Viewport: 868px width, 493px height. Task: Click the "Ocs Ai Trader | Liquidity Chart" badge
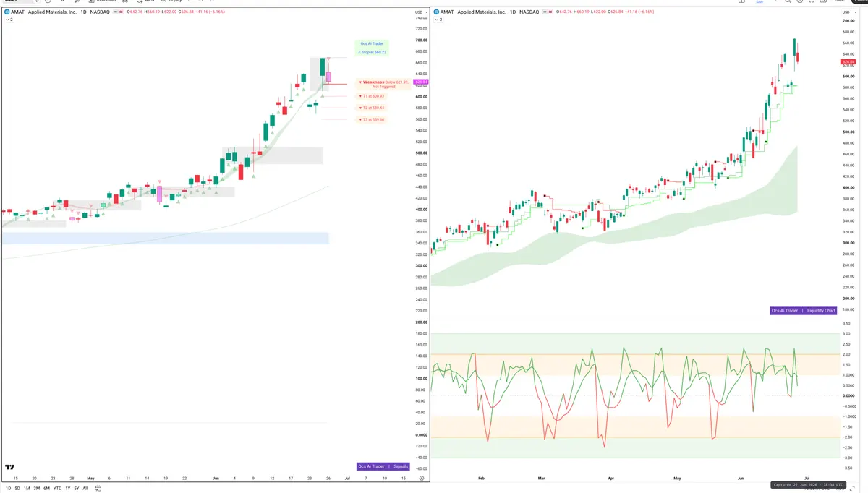pos(804,310)
